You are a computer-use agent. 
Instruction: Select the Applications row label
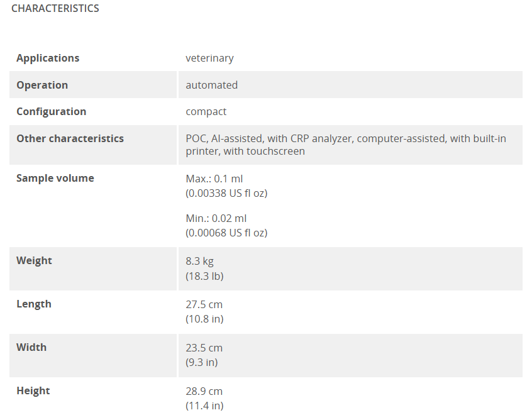48,58
